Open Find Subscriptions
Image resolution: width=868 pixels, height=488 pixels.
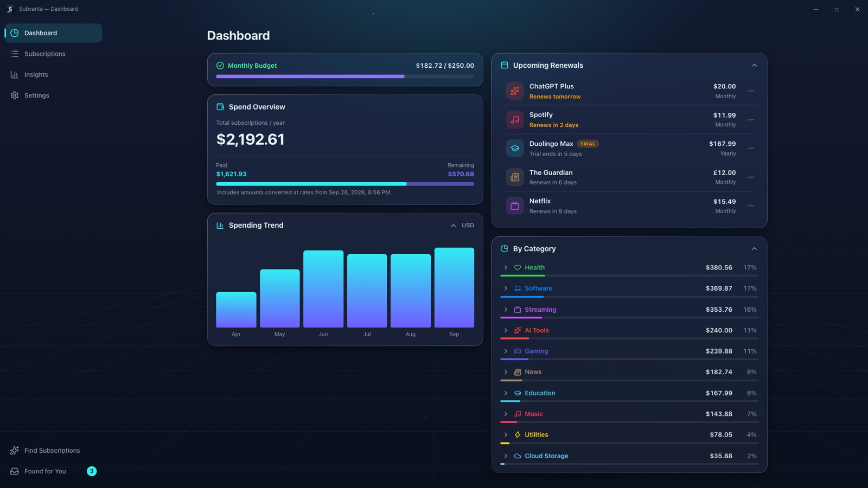coord(53,451)
